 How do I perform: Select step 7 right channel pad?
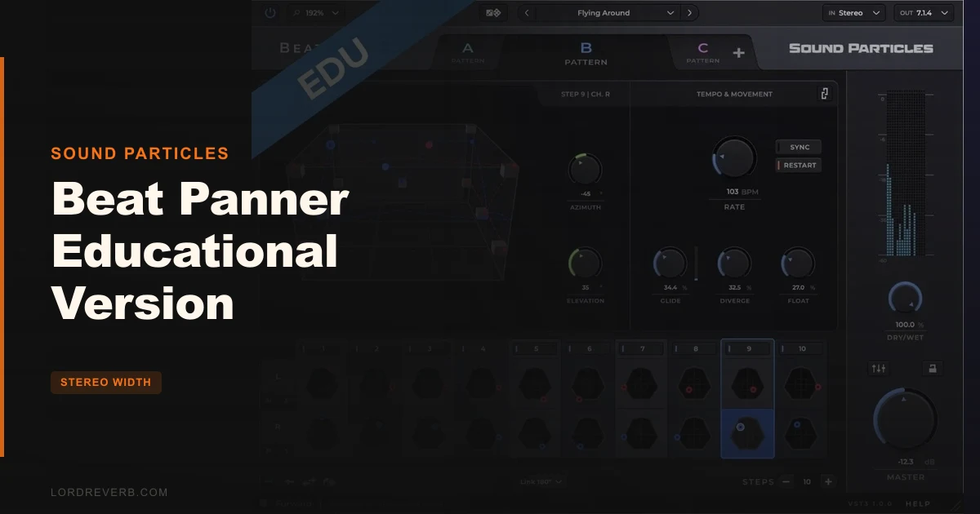point(641,433)
